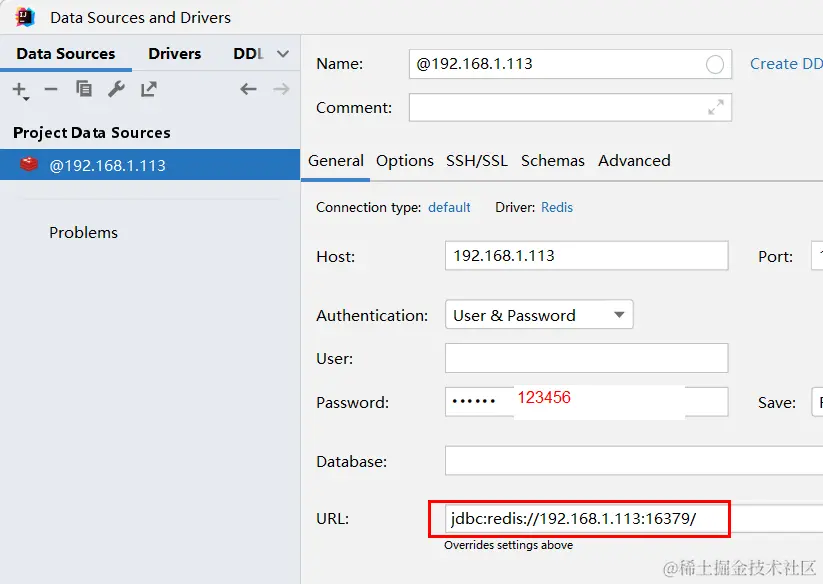Click the Create DDL link

[x=786, y=64]
